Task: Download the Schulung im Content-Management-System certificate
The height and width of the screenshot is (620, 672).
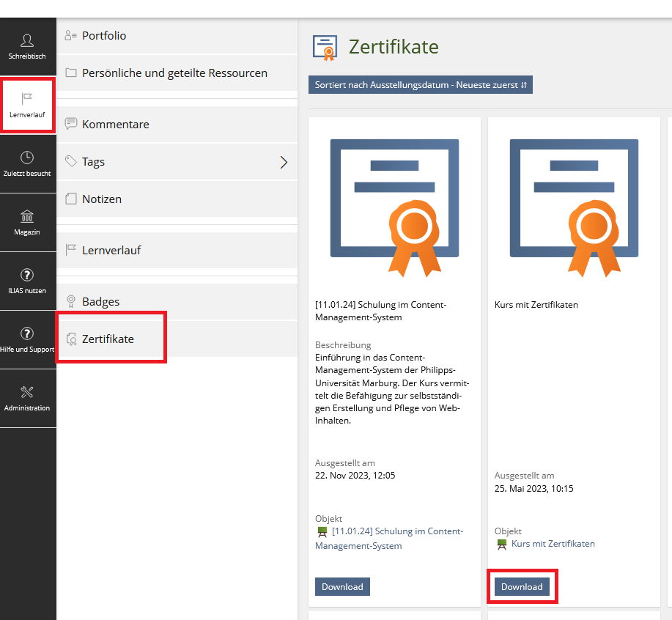Action: point(342,587)
